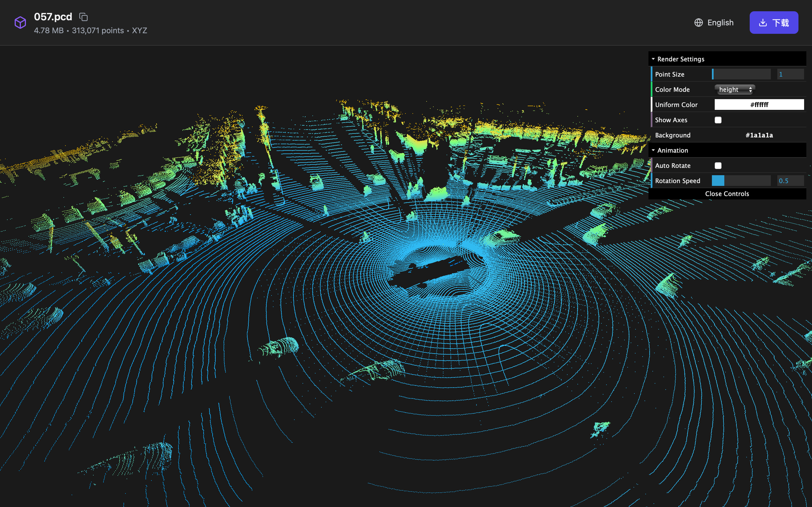Click the globe language icon
Viewport: 812px width, 507px height.
[x=699, y=23]
